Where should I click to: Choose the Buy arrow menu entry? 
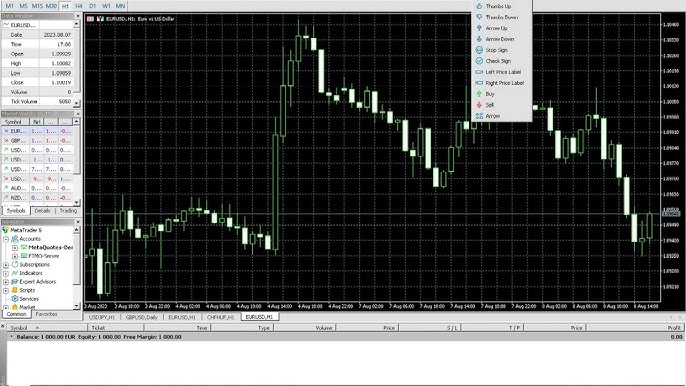[x=503, y=94]
